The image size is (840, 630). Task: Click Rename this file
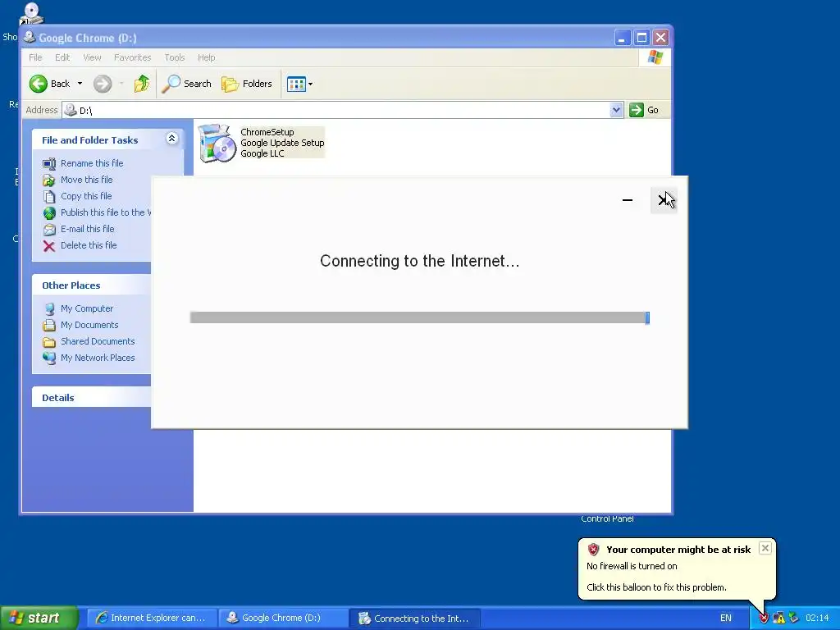pyautogui.click(x=92, y=163)
